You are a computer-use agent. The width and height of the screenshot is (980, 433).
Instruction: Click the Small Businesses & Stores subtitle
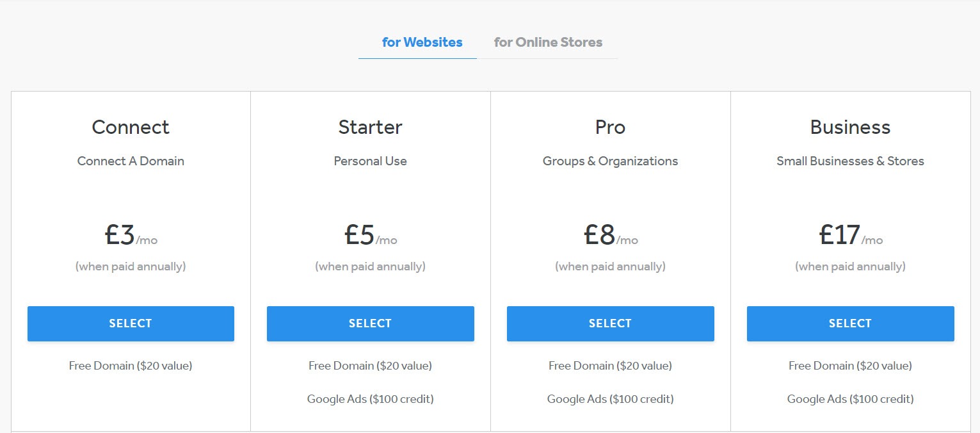tap(851, 161)
